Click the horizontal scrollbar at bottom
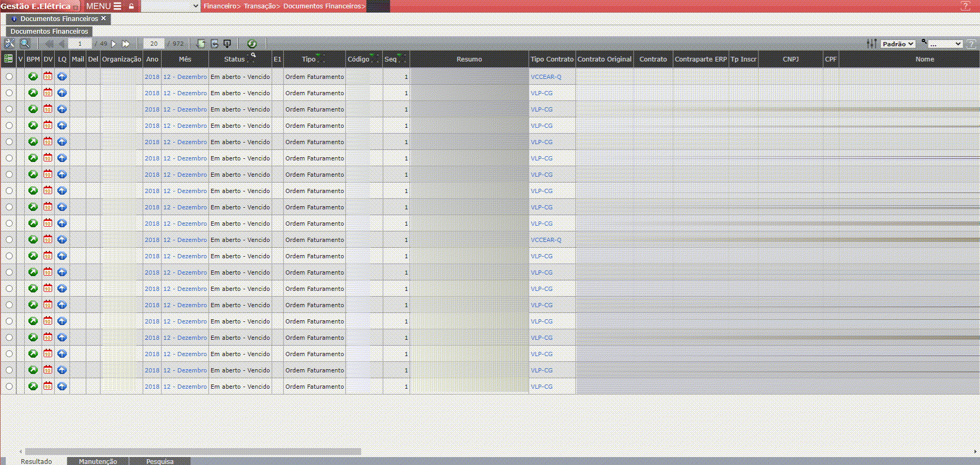 [x=193, y=451]
